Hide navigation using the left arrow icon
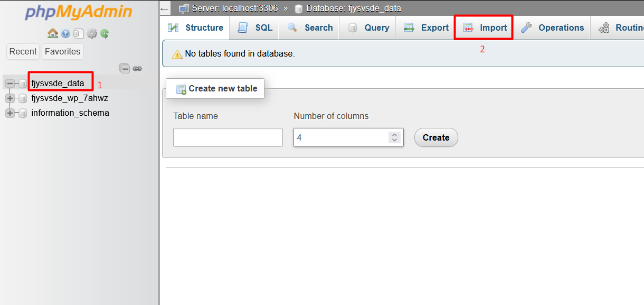The height and width of the screenshot is (305, 644). pos(165,8)
